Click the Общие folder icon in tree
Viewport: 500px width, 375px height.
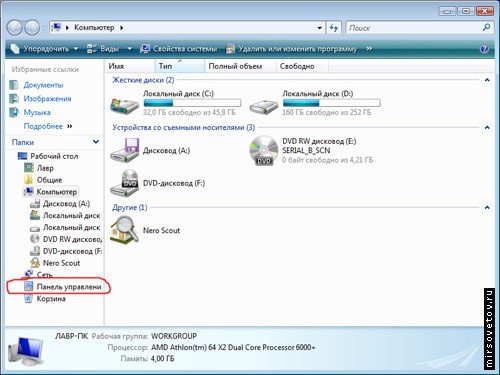pyautogui.click(x=29, y=180)
